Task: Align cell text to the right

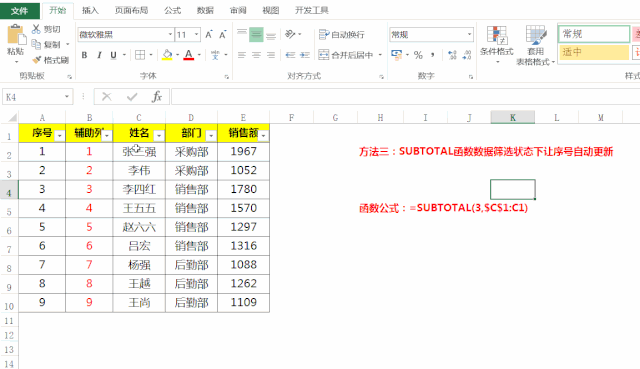Action: [271, 55]
